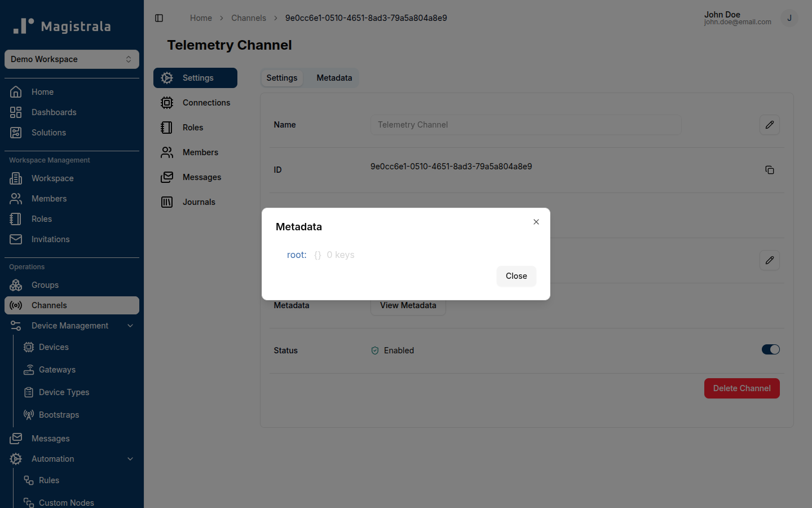Collapse the Device Management section
This screenshot has width=812, height=508.
pos(130,326)
